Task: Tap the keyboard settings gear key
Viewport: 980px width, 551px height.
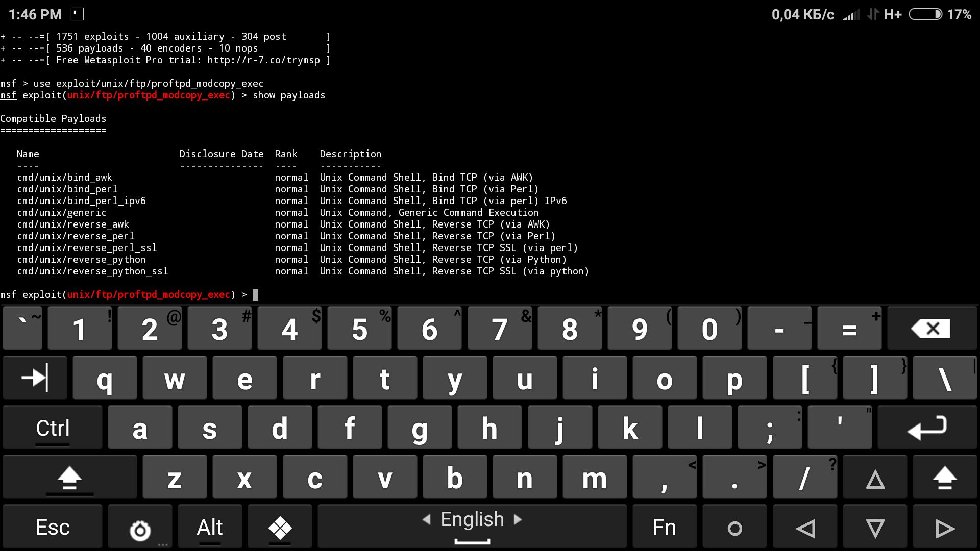Action: [140, 529]
